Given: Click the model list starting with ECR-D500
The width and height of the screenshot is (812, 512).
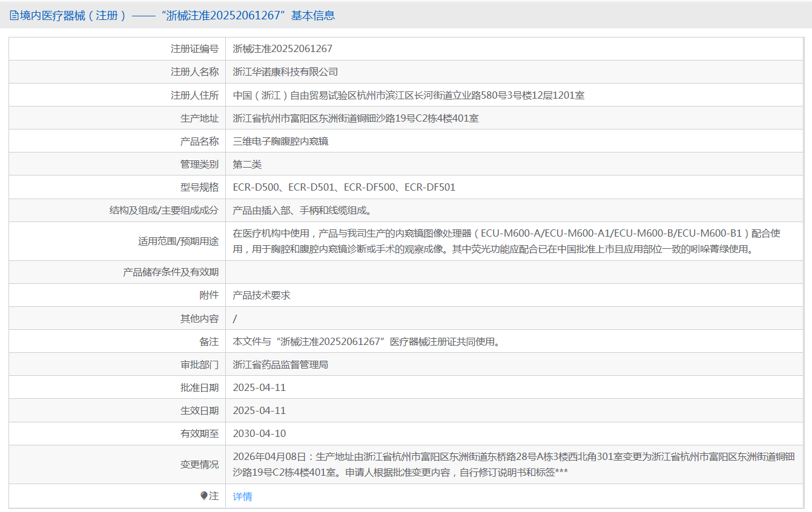Looking at the screenshot, I should coord(344,187).
